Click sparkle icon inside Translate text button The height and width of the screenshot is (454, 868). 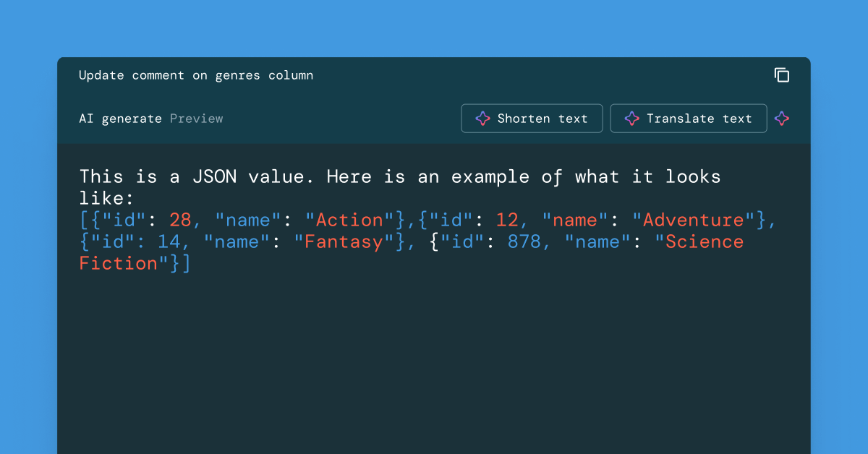pyautogui.click(x=631, y=119)
